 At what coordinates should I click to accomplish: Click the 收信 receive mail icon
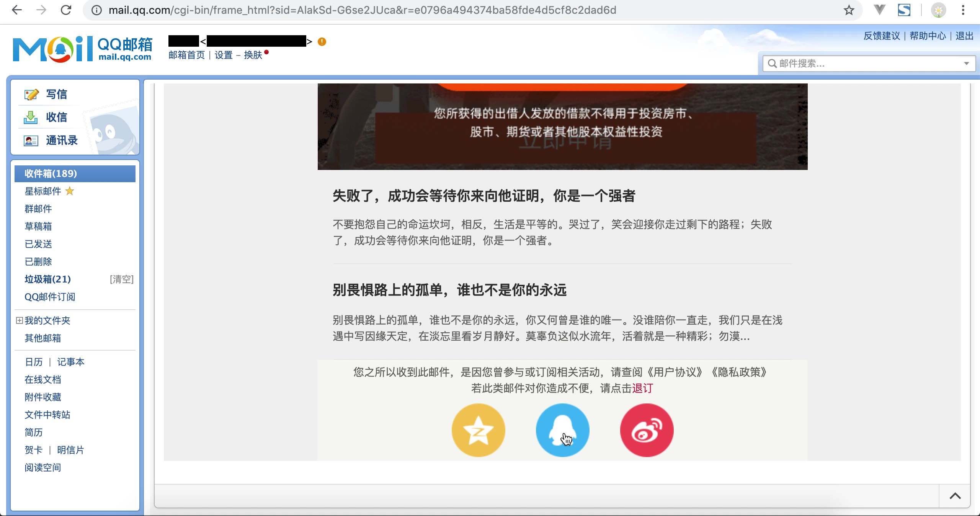[x=31, y=117]
